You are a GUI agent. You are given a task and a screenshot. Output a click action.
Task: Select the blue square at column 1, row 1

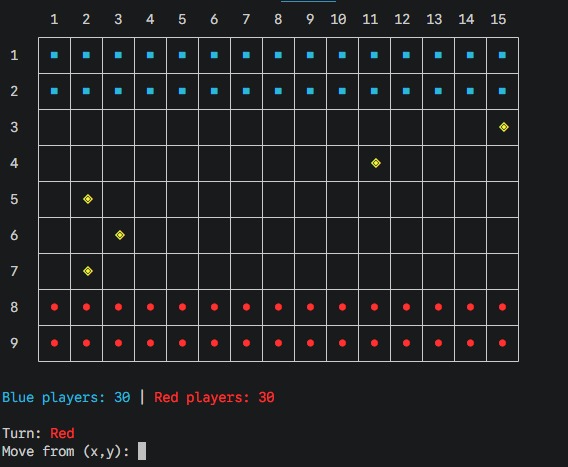(54, 55)
